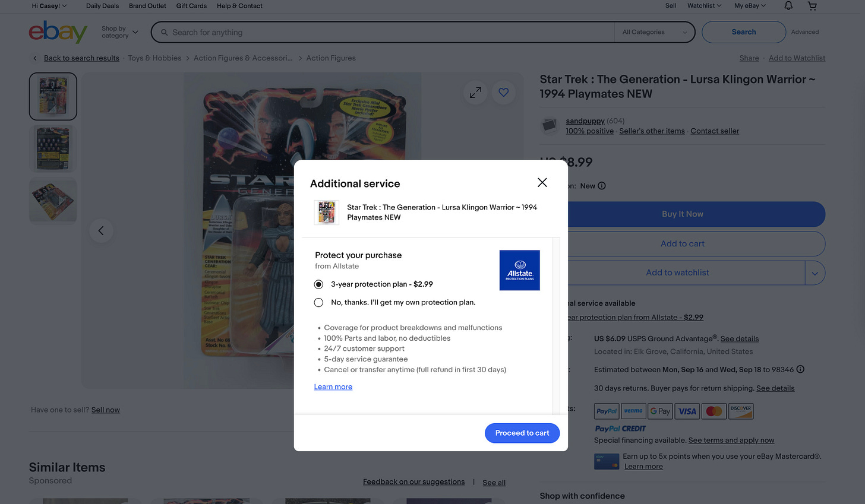Image resolution: width=865 pixels, height=504 pixels.
Task: Click the item thumbnail in the dialog
Action: click(326, 213)
